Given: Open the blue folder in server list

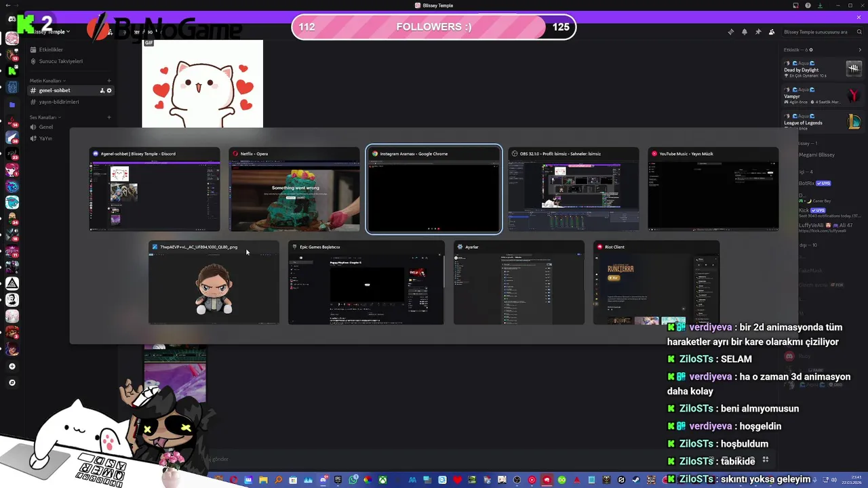Looking at the screenshot, I should pos(12,105).
